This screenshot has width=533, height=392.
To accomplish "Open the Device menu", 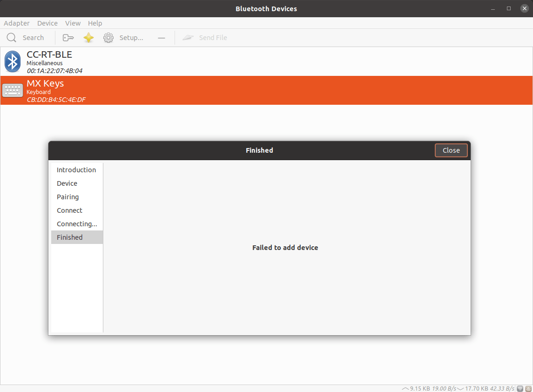I will (x=47, y=23).
